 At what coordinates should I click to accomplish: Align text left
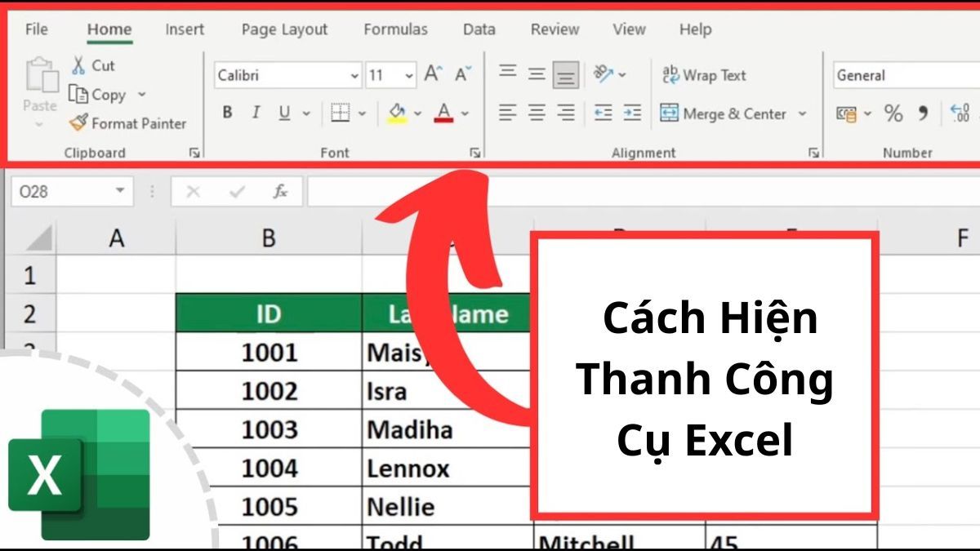(508, 113)
